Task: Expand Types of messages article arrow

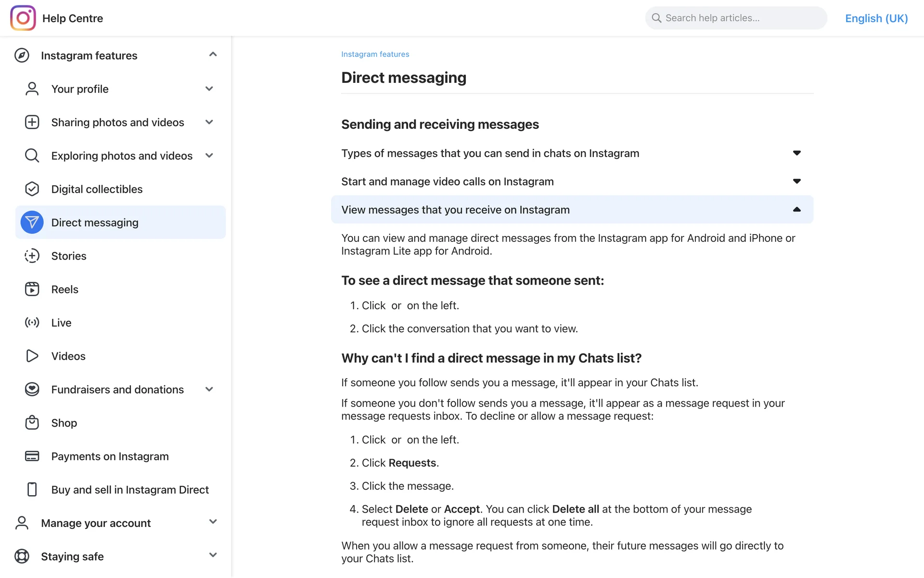Action: [x=796, y=153]
